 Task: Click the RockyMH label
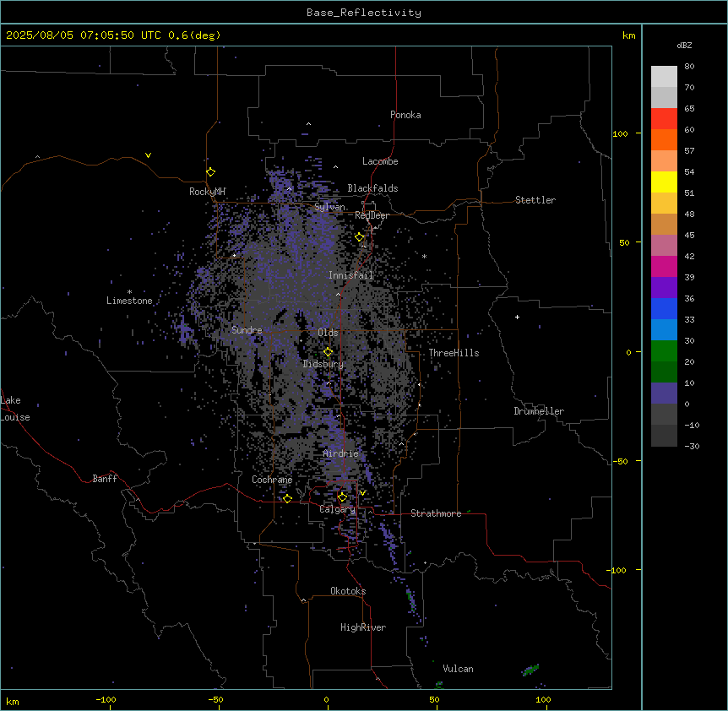[x=207, y=191]
